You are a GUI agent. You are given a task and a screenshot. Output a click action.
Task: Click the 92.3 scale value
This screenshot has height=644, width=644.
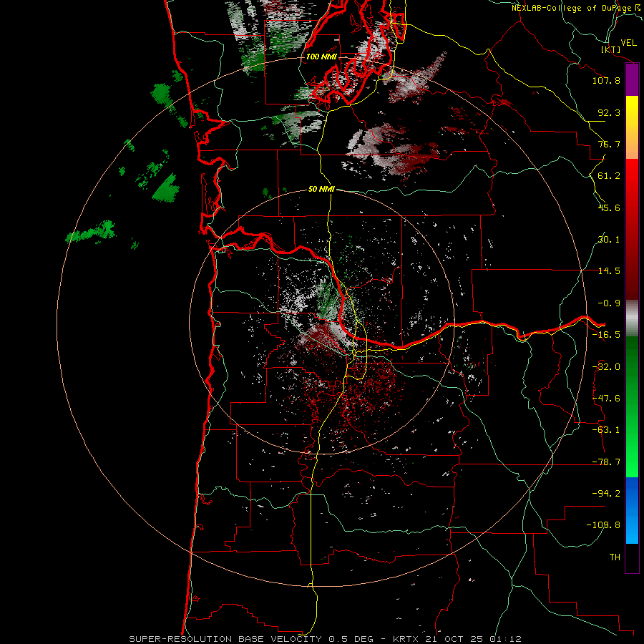click(609, 112)
